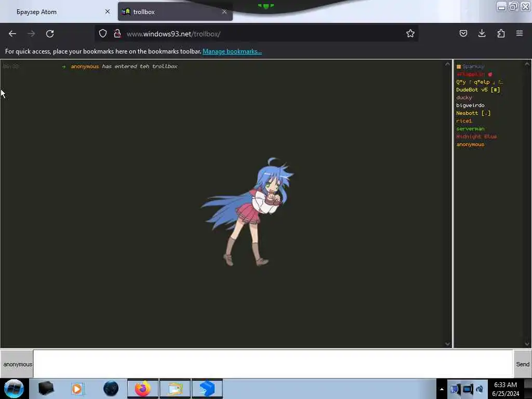The width and height of the screenshot is (532, 399).
Task: Close the trollbox tab
Action: tap(224, 11)
